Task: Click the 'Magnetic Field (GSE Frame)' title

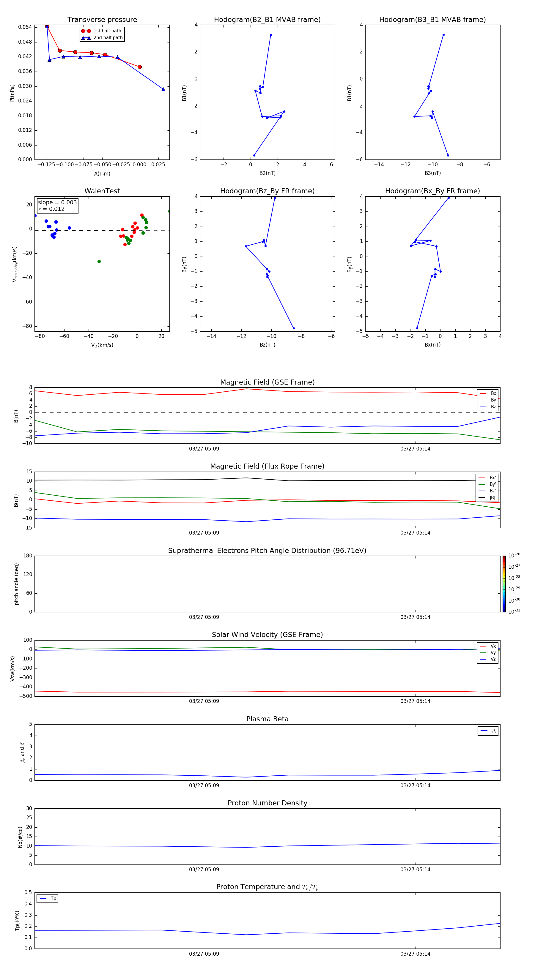Action: 267,382
